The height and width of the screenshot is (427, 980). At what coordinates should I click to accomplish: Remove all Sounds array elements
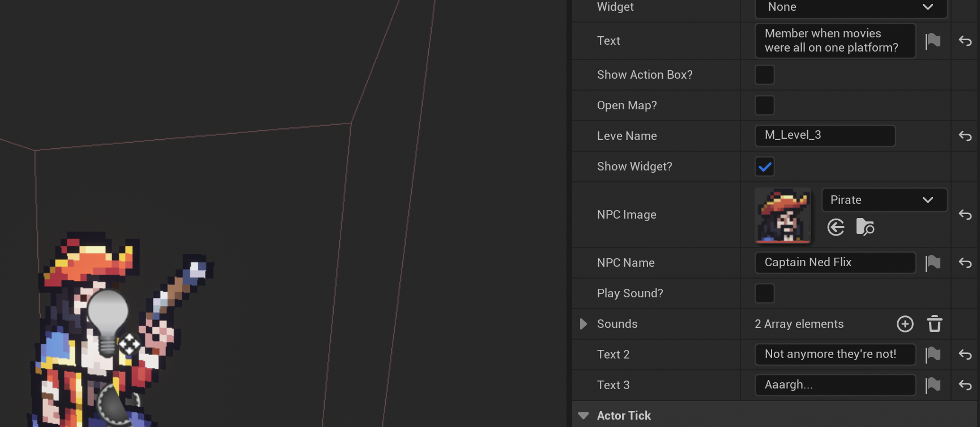pyautogui.click(x=935, y=324)
